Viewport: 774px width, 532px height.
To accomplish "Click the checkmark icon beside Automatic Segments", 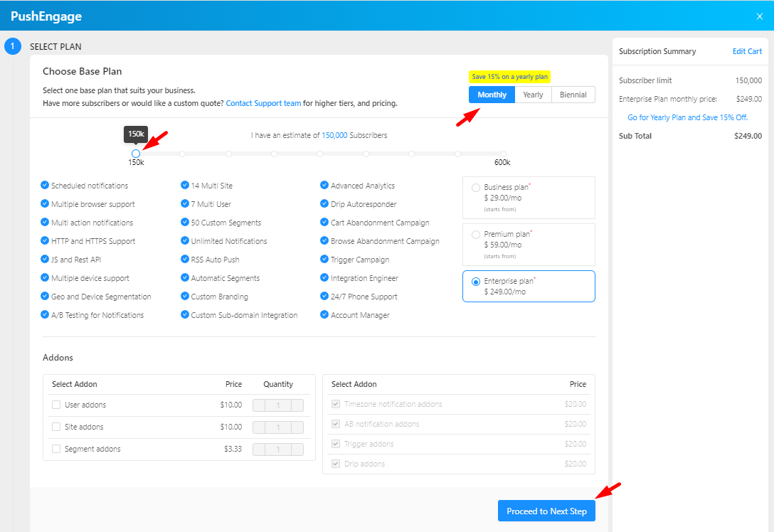I will click(185, 278).
